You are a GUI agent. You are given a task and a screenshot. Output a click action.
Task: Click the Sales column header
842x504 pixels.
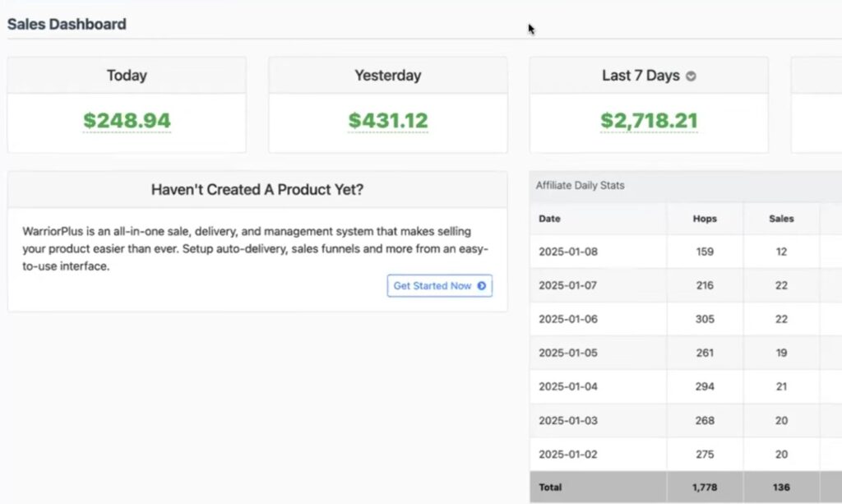[781, 219]
